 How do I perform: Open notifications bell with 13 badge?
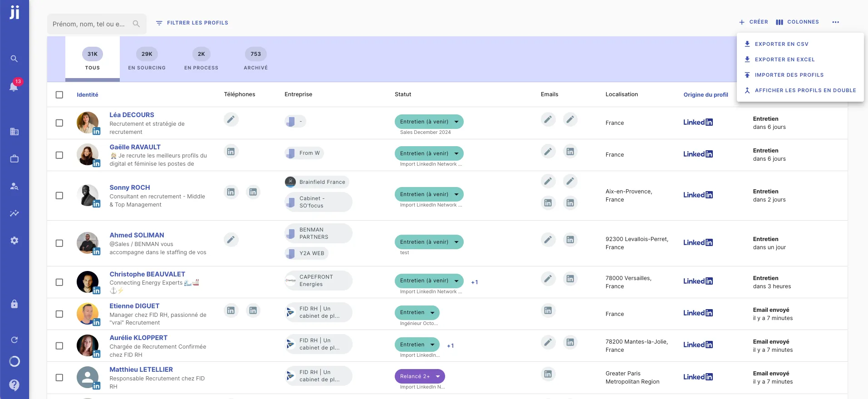click(14, 86)
